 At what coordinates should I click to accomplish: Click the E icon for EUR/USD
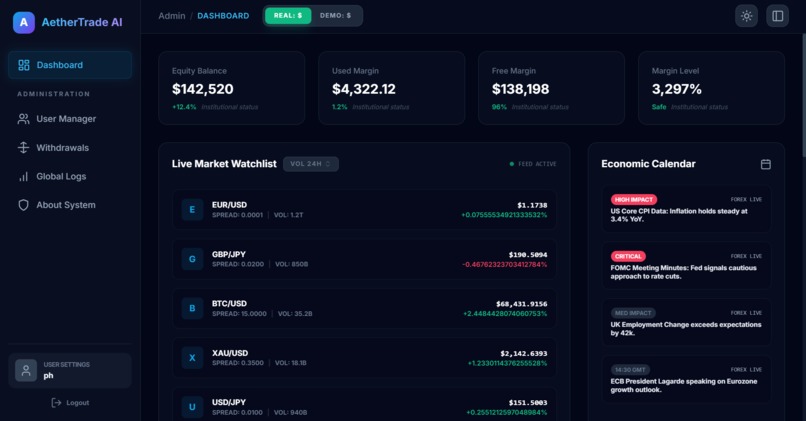[x=192, y=210]
